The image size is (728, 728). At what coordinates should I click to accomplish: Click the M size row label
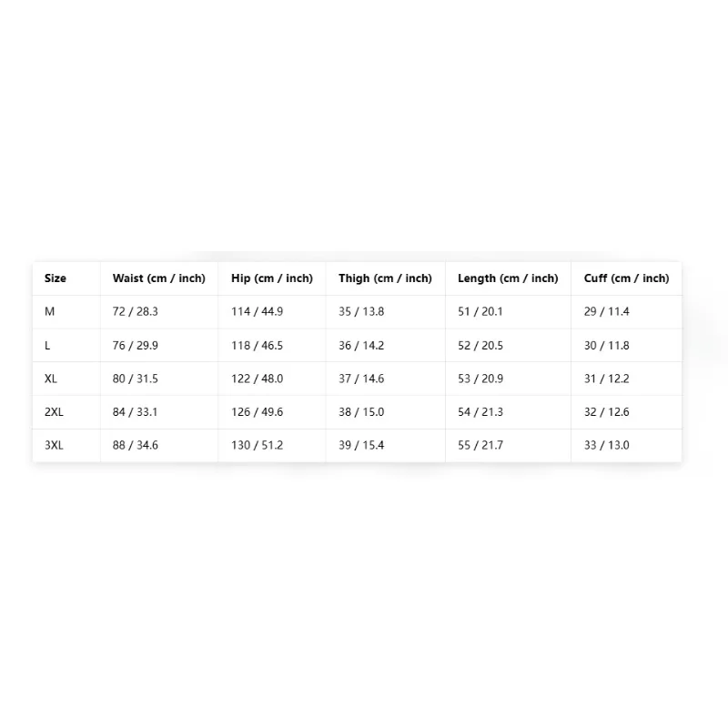(50, 311)
